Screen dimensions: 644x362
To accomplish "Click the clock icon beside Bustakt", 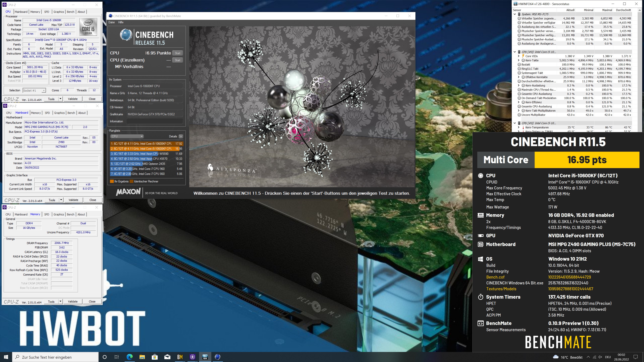I will [519, 65].
